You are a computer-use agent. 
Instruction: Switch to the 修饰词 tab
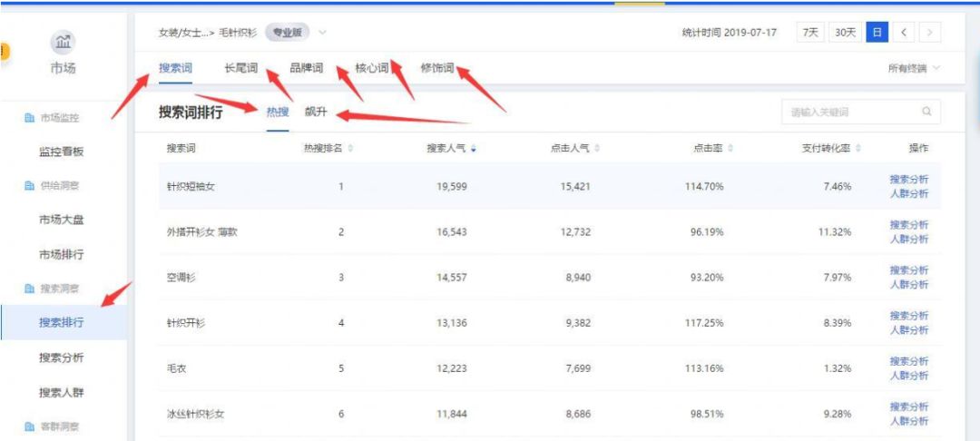(x=437, y=68)
